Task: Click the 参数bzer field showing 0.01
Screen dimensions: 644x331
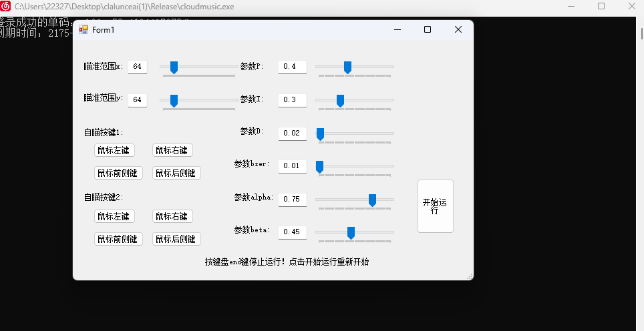Action: [x=293, y=166]
